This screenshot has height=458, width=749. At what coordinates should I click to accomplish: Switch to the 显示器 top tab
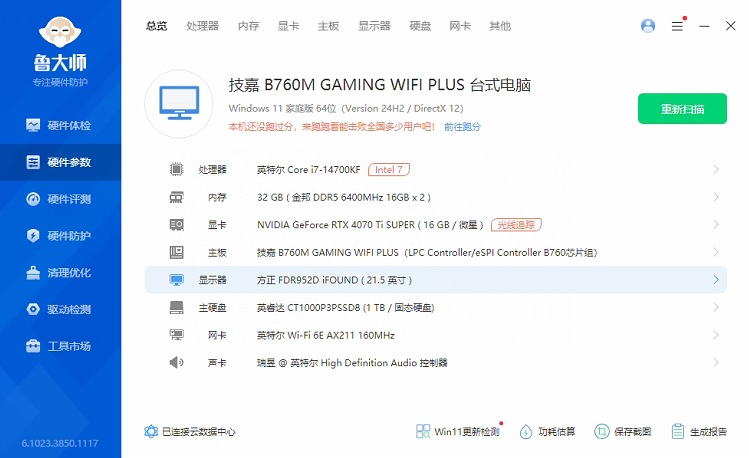pyautogui.click(x=374, y=26)
